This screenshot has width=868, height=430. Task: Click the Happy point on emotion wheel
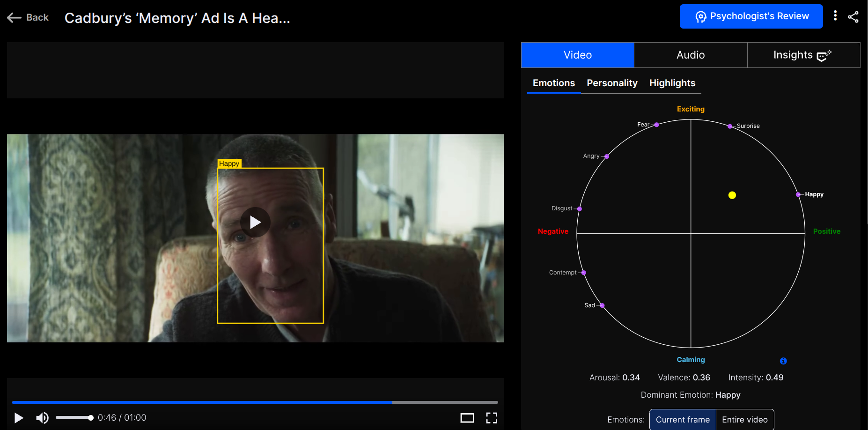pos(798,194)
